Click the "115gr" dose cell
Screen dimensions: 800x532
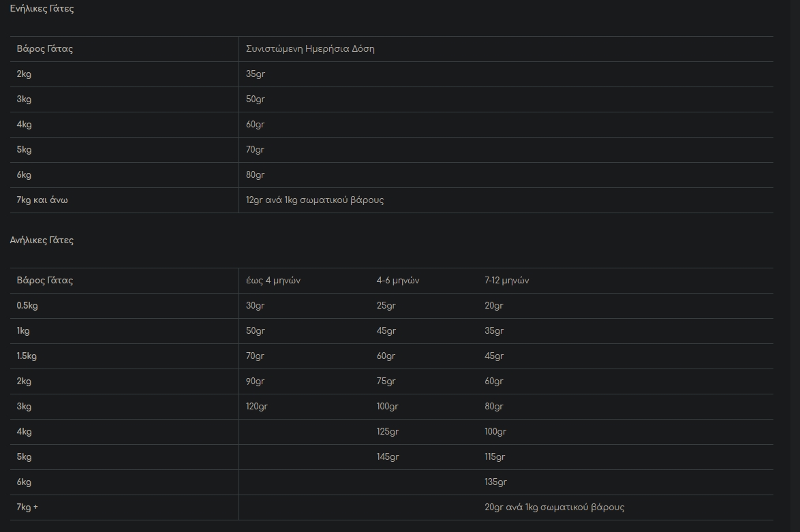tap(494, 457)
